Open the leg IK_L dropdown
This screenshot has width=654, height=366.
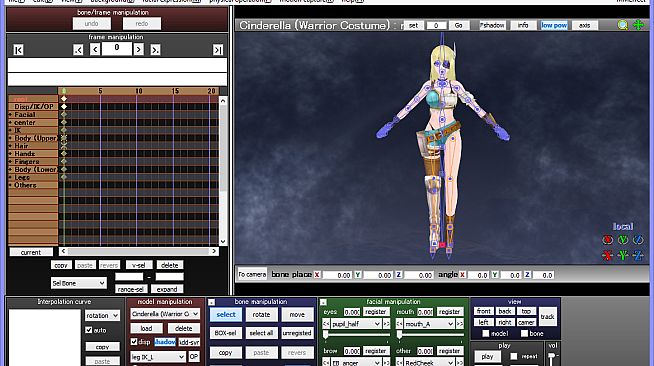pyautogui.click(x=158, y=357)
